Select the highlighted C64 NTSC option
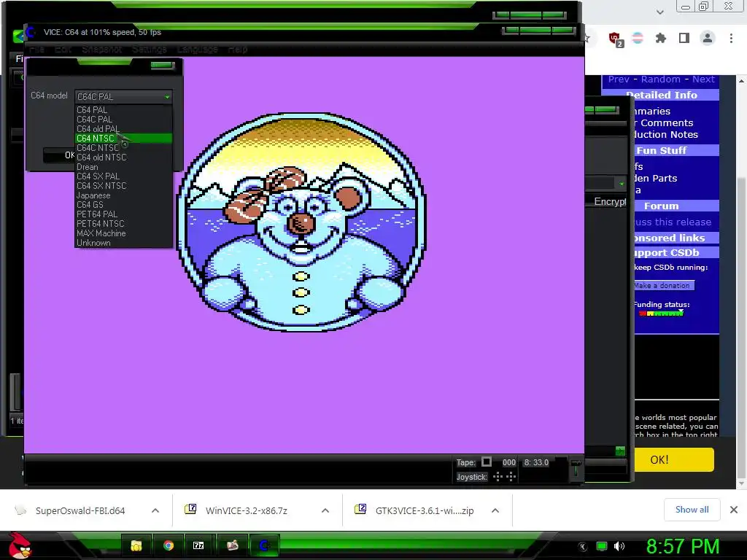Image resolution: width=747 pixels, height=560 pixels. click(x=123, y=139)
